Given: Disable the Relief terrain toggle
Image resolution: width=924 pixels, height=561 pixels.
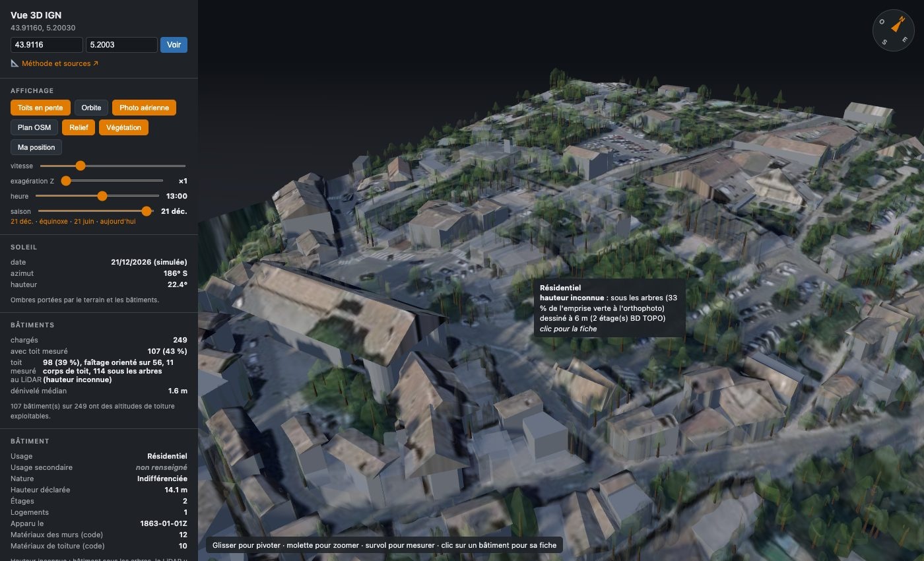Looking at the screenshot, I should [x=79, y=127].
